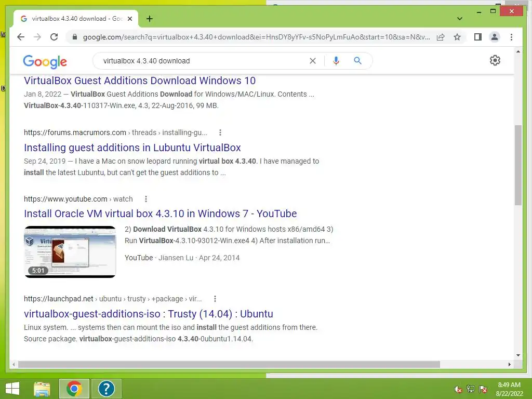The image size is (532, 399).
Task: Open Installing guest additions in Lubuntu VirtualBox
Action: [x=132, y=148]
